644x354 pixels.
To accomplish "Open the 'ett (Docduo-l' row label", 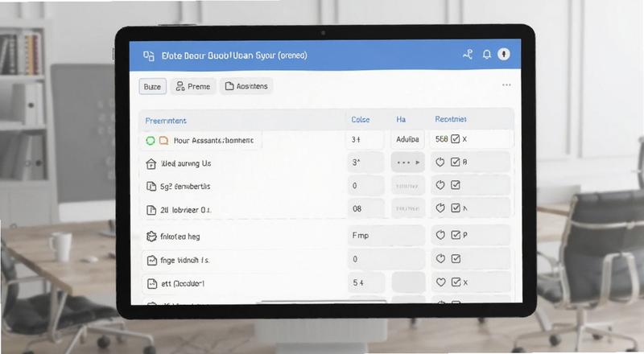I will (183, 283).
